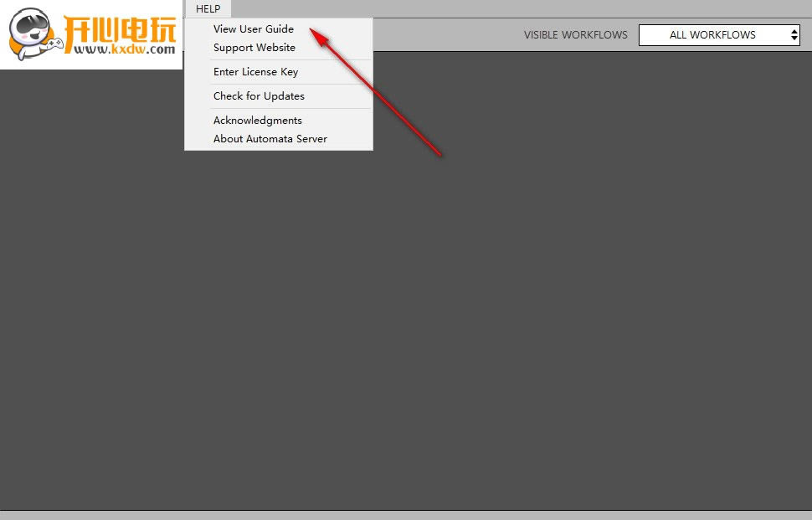Screen dimensions: 812x520
Task: Open the Support Website menu entry
Action: [254, 48]
